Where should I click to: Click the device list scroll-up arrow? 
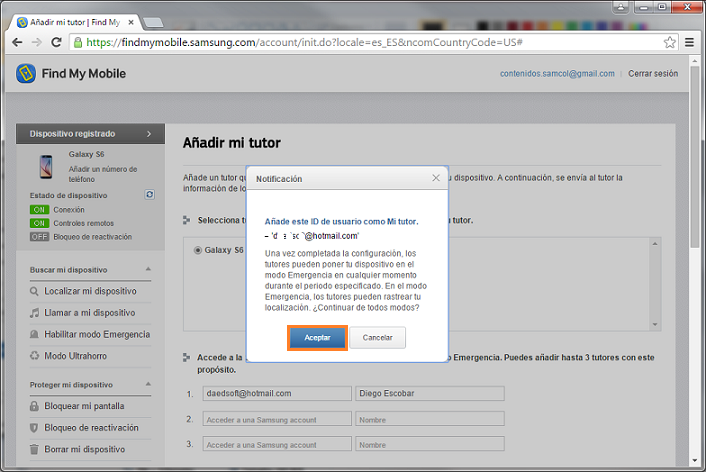[x=655, y=244]
